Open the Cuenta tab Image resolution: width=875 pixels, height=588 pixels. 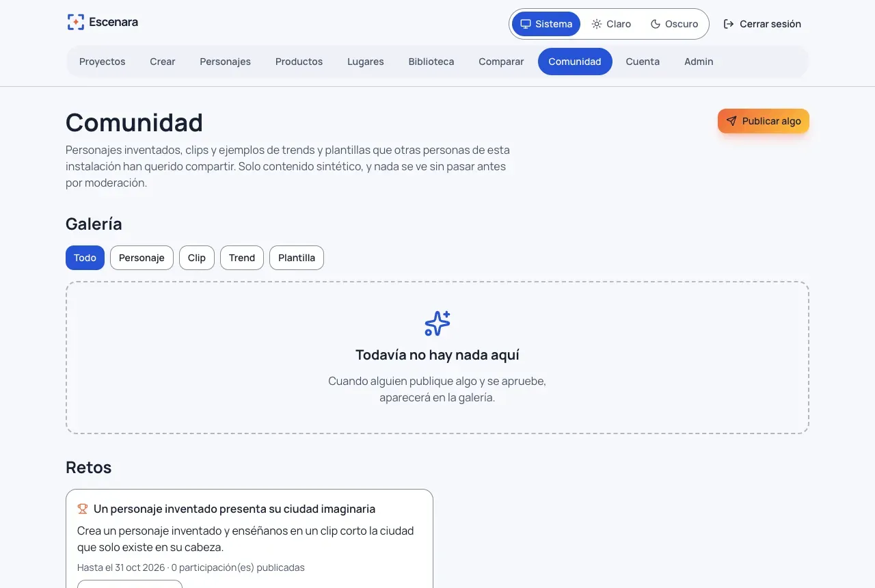tap(643, 62)
